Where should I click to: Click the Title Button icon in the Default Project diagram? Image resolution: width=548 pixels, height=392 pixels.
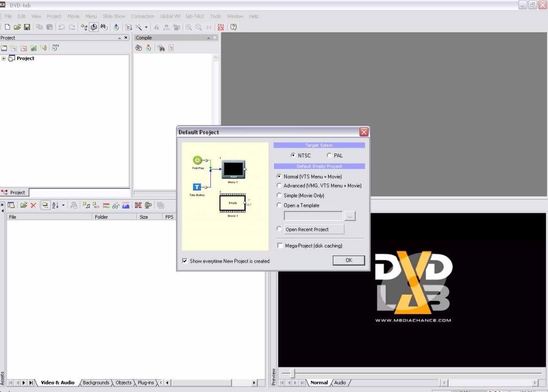coord(197,187)
